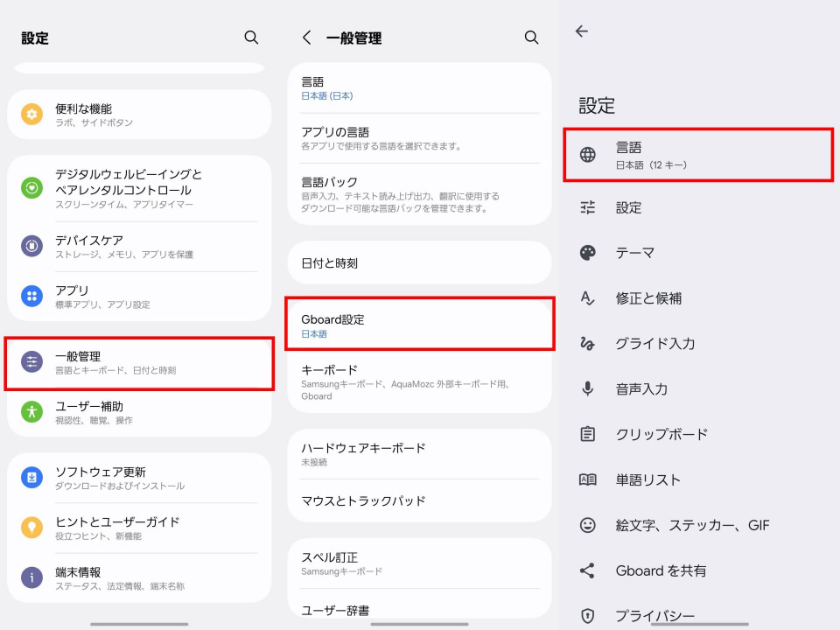Open ユーザー補助 settings entry
The image size is (840, 630).
(x=139, y=412)
